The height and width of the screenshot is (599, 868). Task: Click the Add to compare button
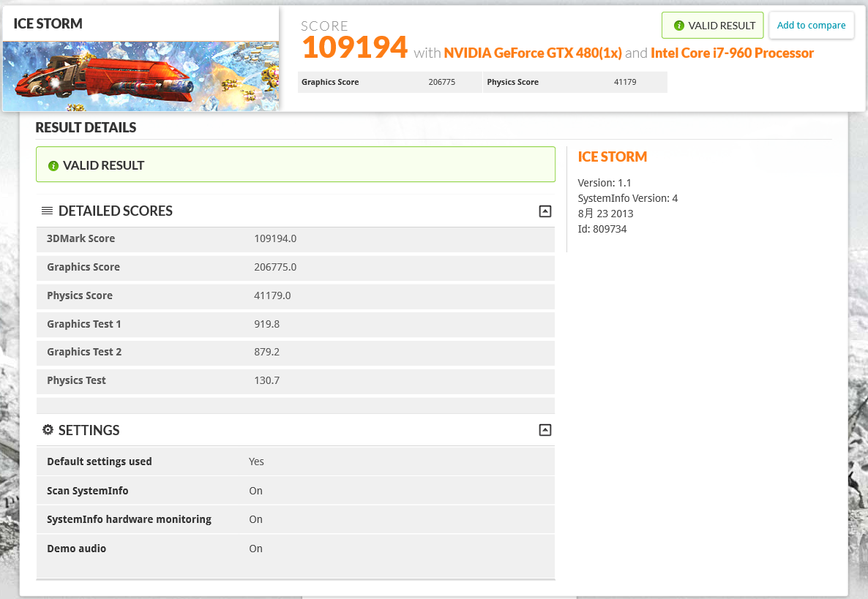[811, 26]
